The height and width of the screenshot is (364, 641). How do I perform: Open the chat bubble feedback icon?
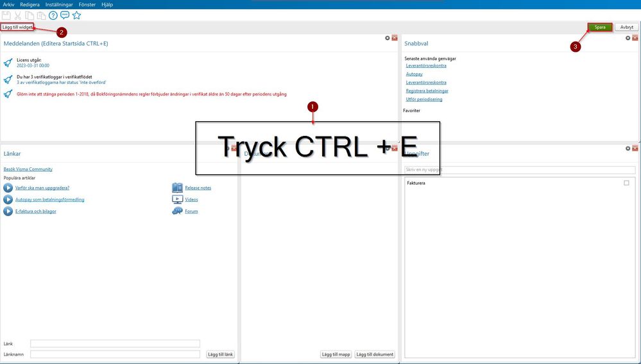coord(65,15)
